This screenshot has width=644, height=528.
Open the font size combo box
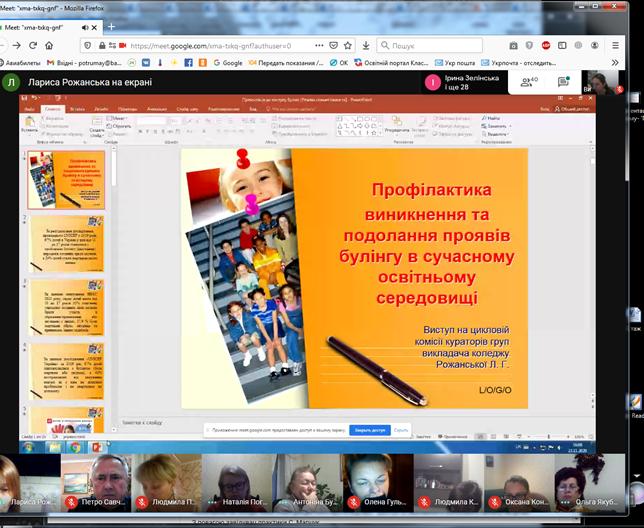[x=174, y=121]
